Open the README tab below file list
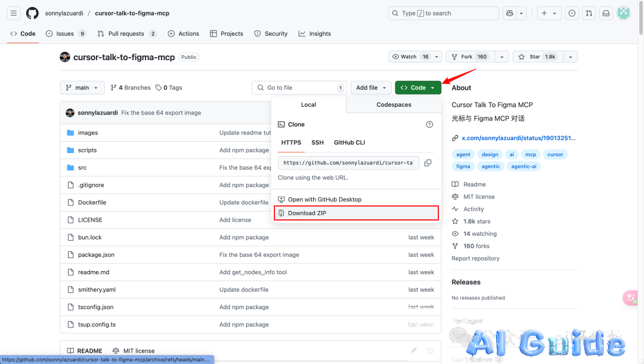This screenshot has height=364, width=644. click(85, 351)
